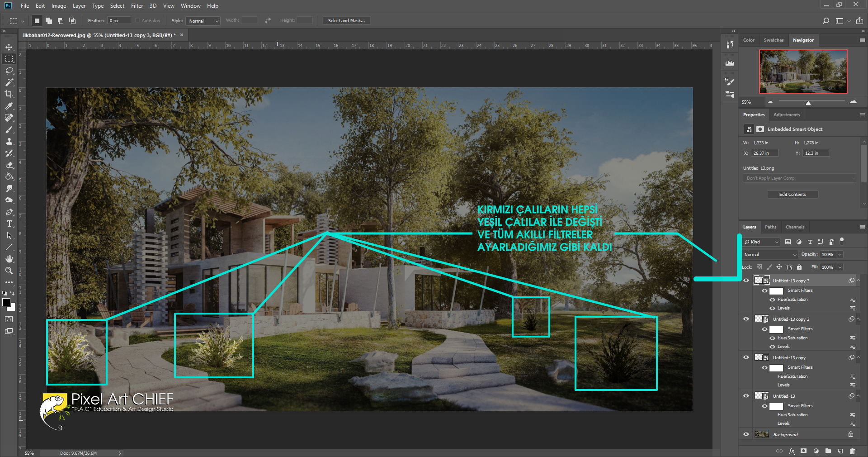Image resolution: width=868 pixels, height=457 pixels.
Task: Select the Paint Bucket tool
Action: pos(9,176)
